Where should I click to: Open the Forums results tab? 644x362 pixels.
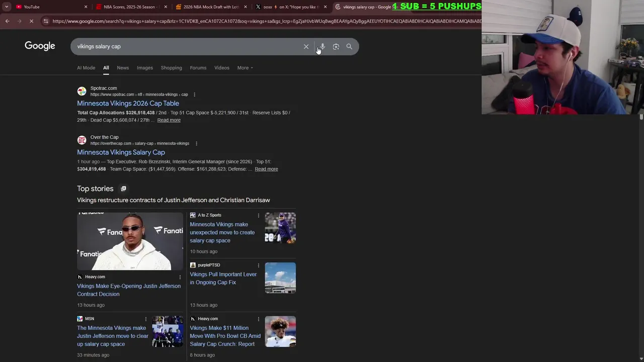click(x=198, y=68)
